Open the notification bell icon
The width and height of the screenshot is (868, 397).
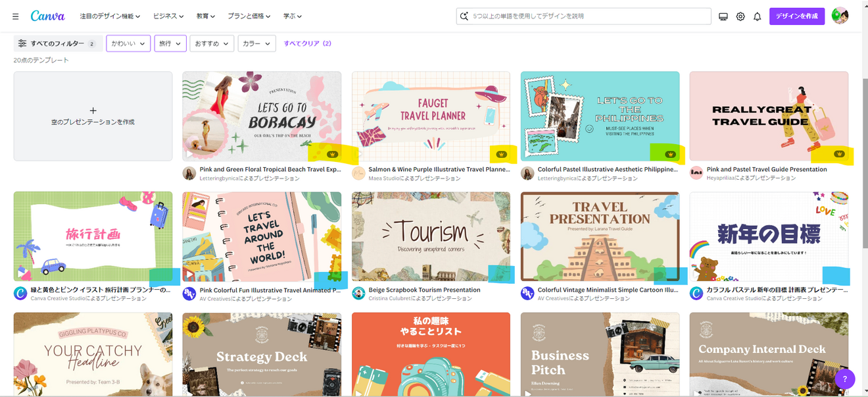[758, 16]
